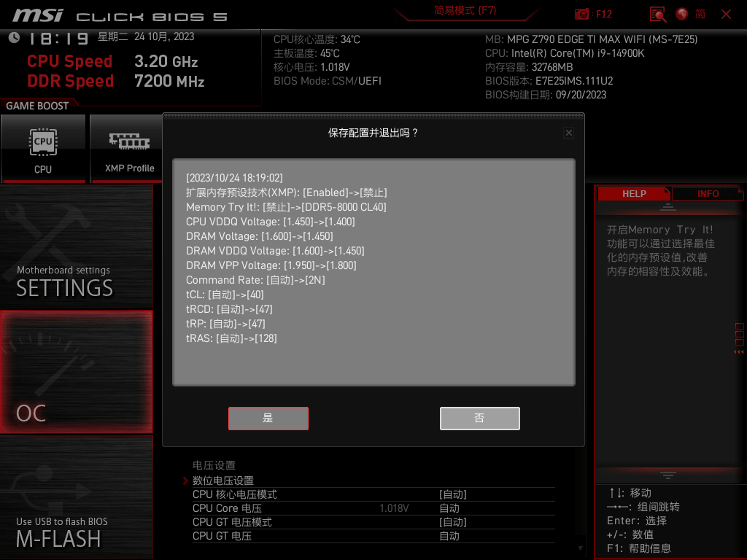Image resolution: width=747 pixels, height=560 pixels.
Task: Click the MSI logo
Action: tap(38, 15)
